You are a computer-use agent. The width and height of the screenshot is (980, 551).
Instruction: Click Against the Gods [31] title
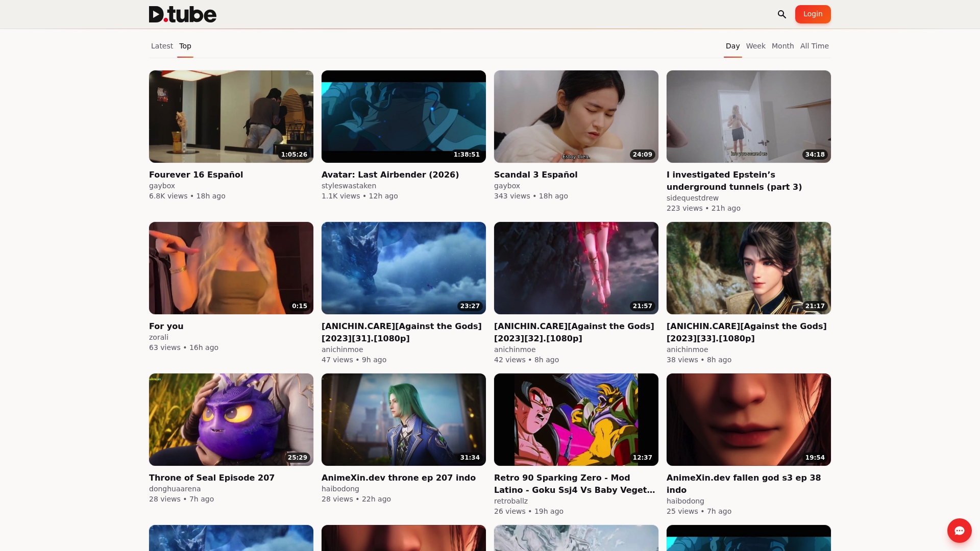pyautogui.click(x=402, y=332)
